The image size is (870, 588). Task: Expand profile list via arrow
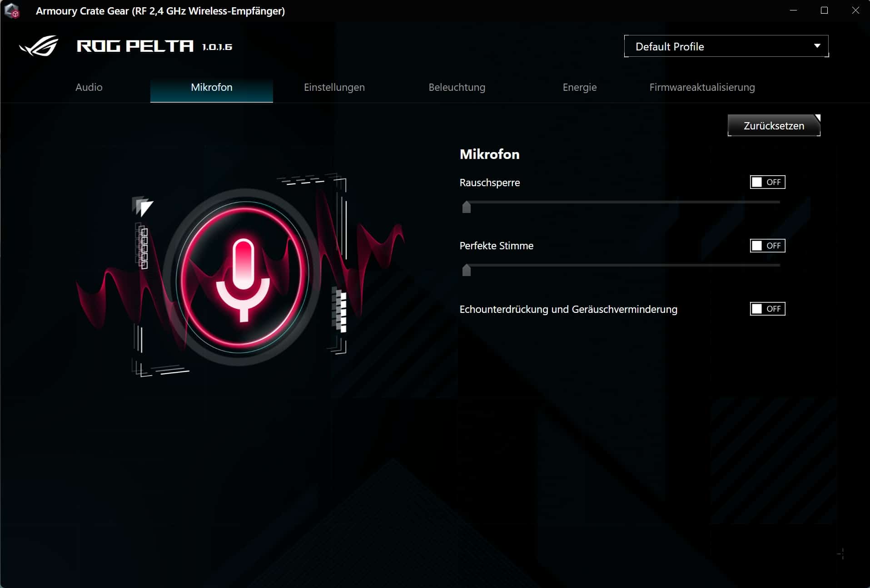click(817, 46)
